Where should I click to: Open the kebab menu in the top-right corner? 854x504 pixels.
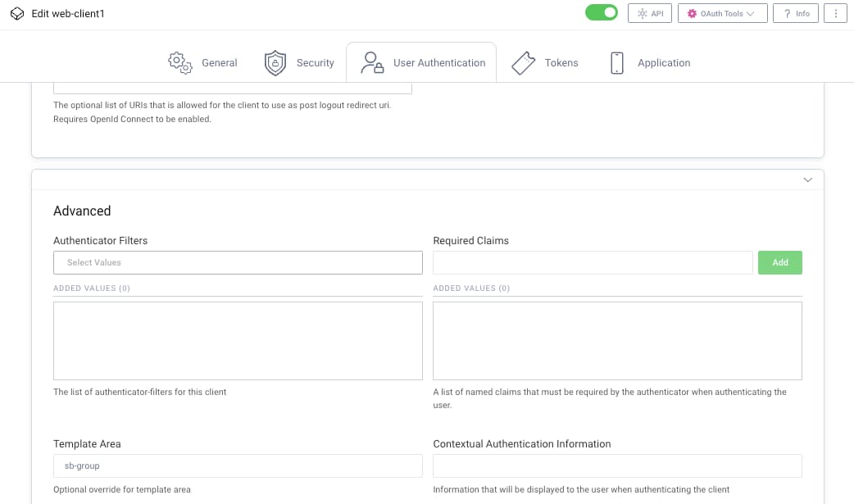click(x=834, y=12)
